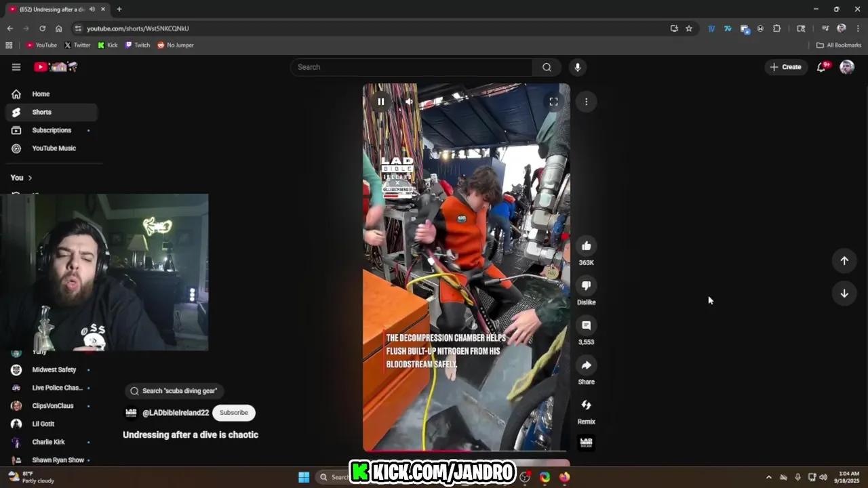
Task: Open the Short's three-dot more options
Action: pos(587,102)
